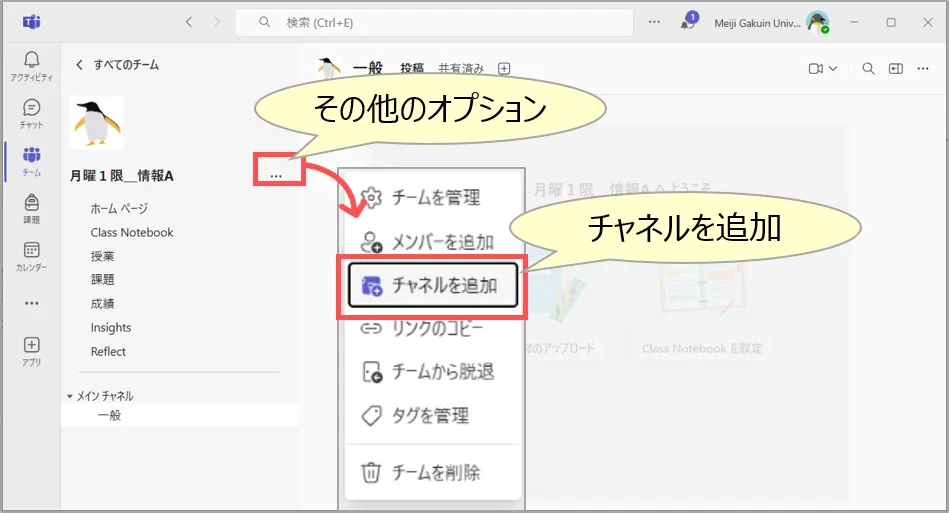The width and height of the screenshot is (949, 513).
Task: Open Chat from the left sidebar
Action: (x=31, y=112)
